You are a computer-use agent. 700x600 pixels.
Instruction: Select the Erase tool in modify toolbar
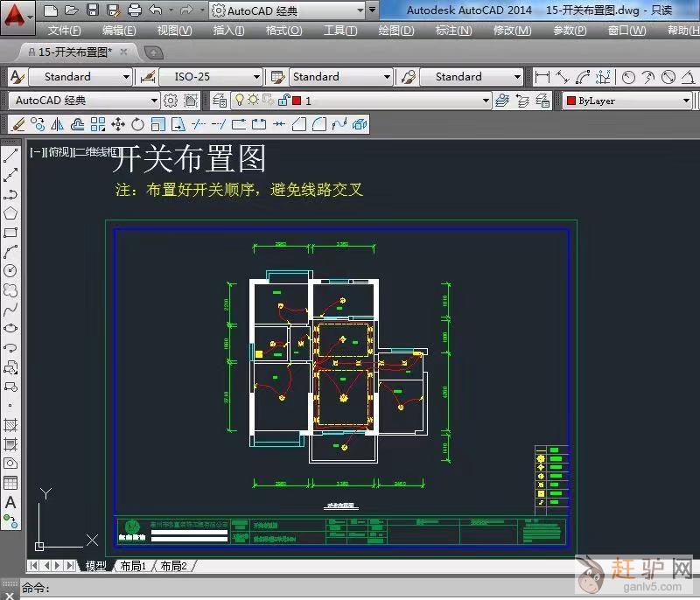click(x=18, y=124)
